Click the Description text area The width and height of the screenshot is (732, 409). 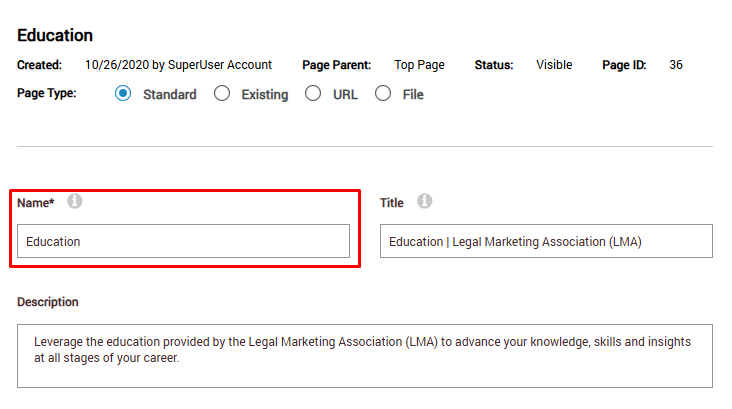(x=365, y=356)
